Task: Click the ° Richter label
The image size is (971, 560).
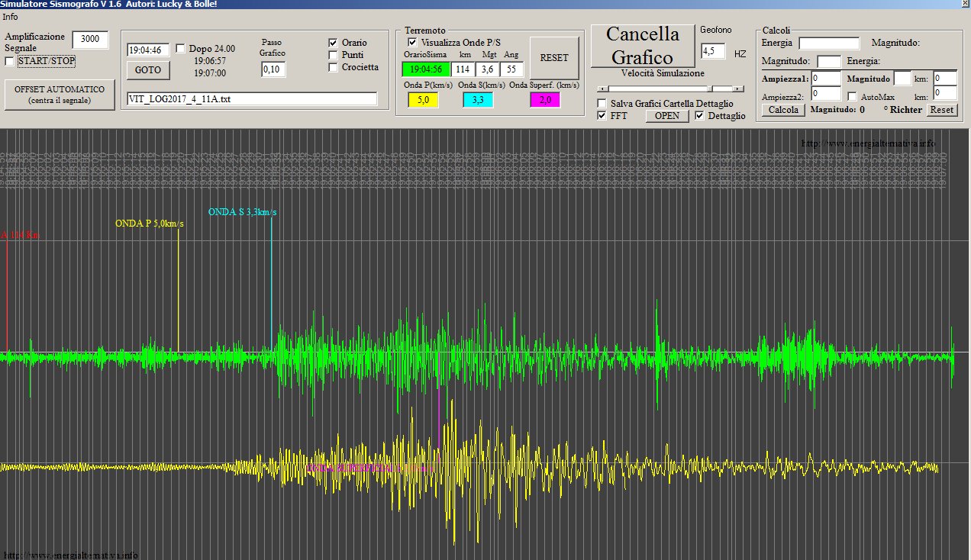Action: [903, 110]
